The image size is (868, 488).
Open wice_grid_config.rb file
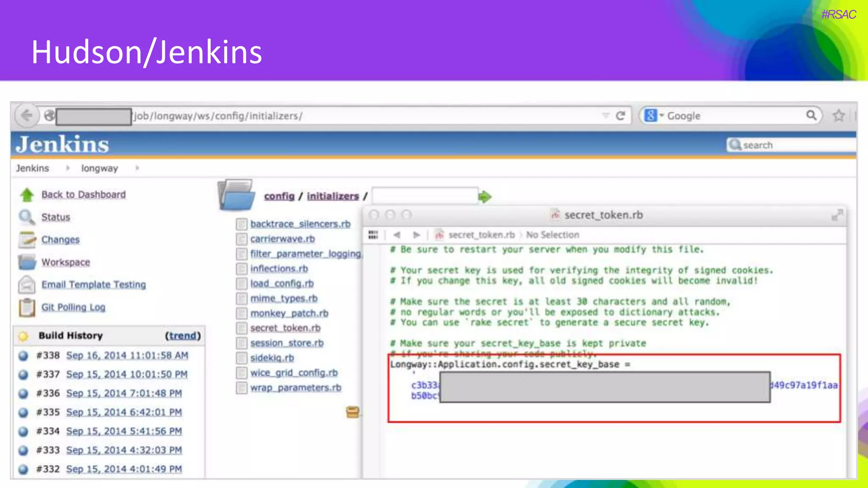pyautogui.click(x=294, y=373)
